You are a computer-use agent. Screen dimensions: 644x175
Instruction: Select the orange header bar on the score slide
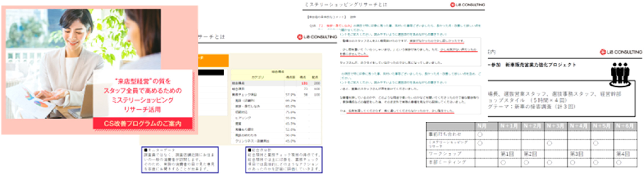[x=213, y=60]
